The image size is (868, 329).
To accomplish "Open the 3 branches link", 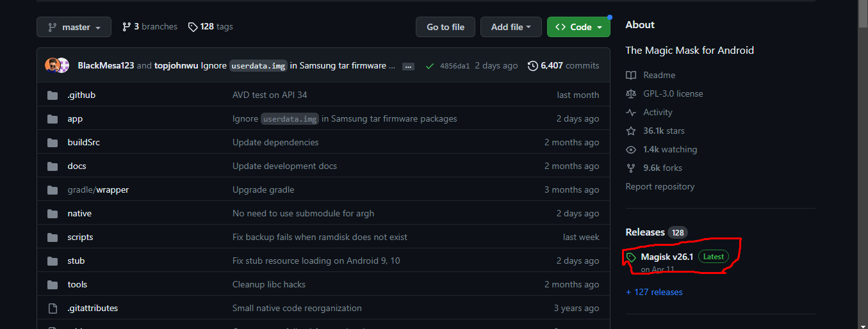I will (x=150, y=27).
